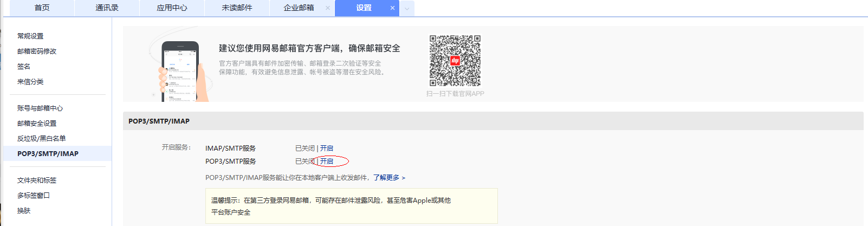Go to the 应用中心 tab

[x=172, y=8]
